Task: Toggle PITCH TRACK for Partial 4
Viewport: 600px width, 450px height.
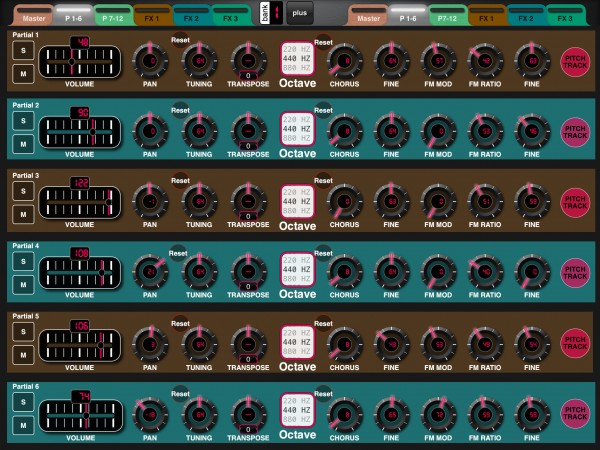Action: click(x=575, y=273)
